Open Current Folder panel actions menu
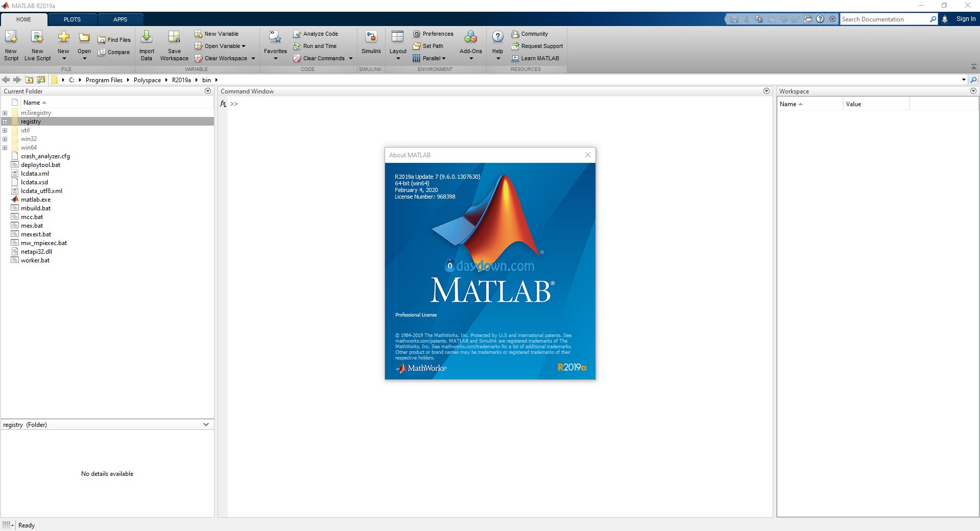 point(208,91)
